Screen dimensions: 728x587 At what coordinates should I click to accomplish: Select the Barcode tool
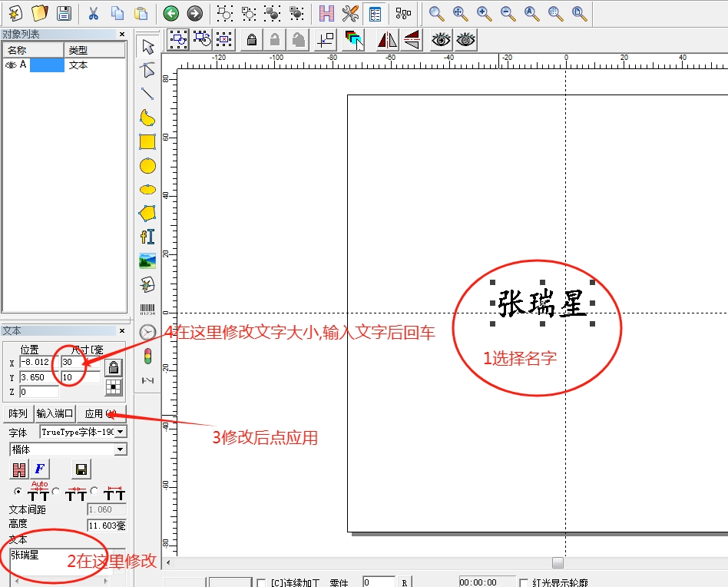tap(147, 309)
